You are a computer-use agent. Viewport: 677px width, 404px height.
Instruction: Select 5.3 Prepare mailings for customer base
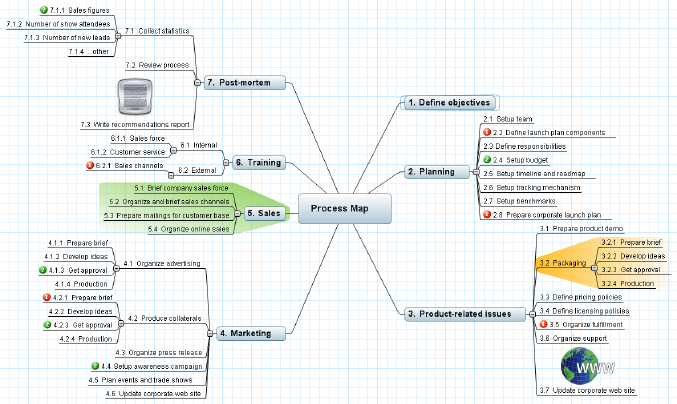coord(167,215)
